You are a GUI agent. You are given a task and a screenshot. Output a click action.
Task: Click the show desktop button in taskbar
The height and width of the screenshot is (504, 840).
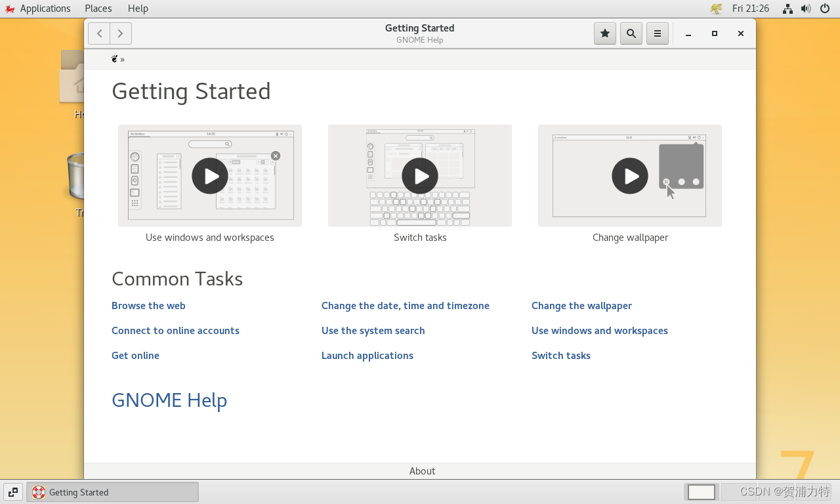click(13, 492)
